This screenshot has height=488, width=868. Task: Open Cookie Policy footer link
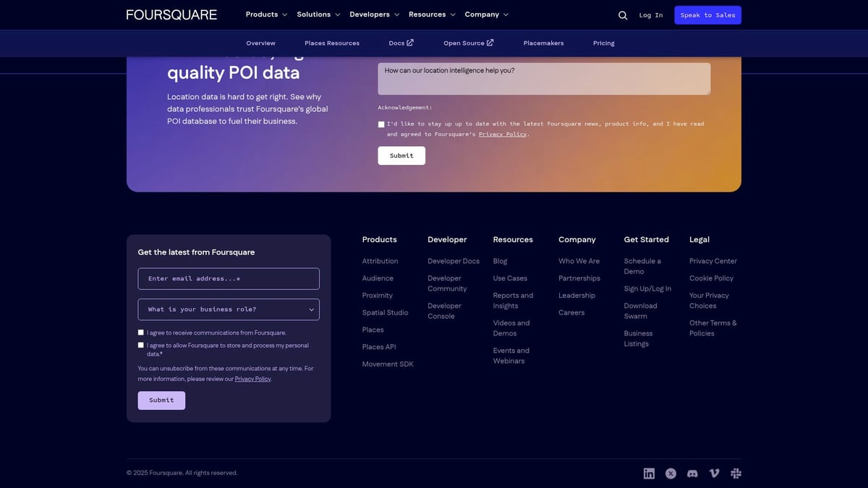point(711,278)
